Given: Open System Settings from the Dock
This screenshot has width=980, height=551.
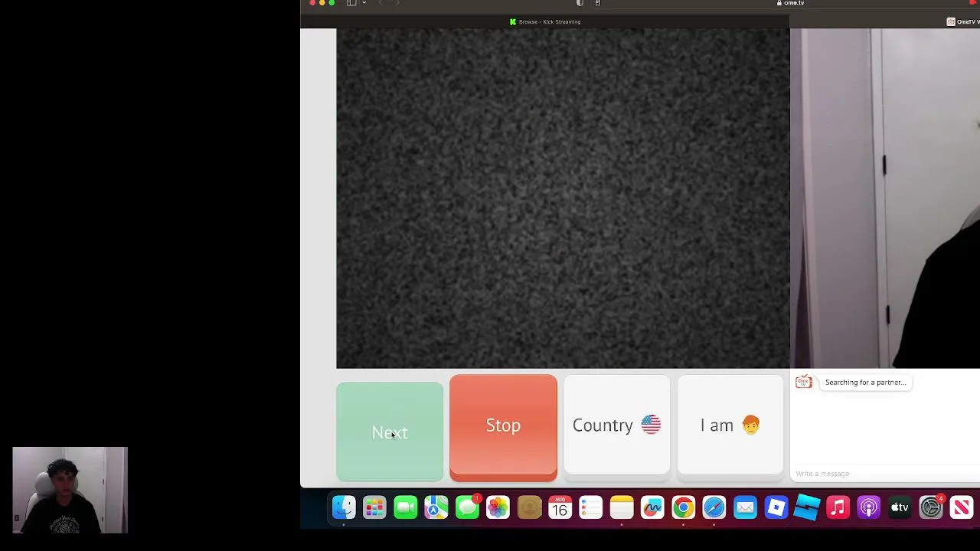Looking at the screenshot, I should [x=930, y=507].
